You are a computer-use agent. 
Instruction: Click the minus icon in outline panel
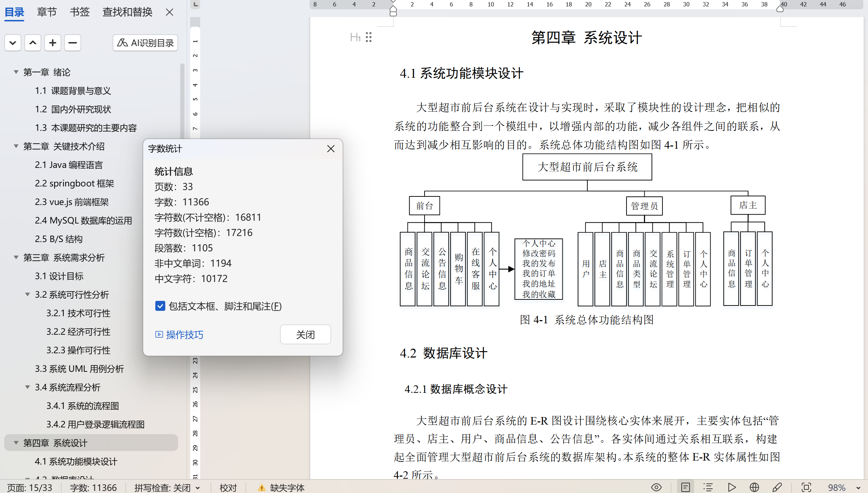pyautogui.click(x=73, y=43)
